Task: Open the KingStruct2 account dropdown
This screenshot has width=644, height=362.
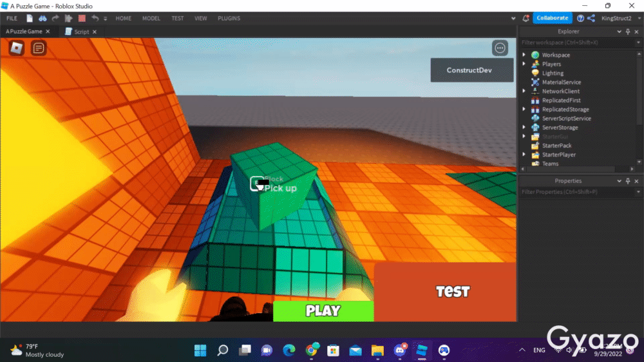Action: 620,18
